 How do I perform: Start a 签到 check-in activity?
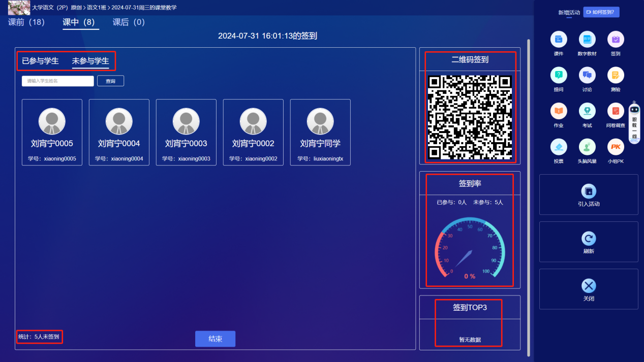616,40
